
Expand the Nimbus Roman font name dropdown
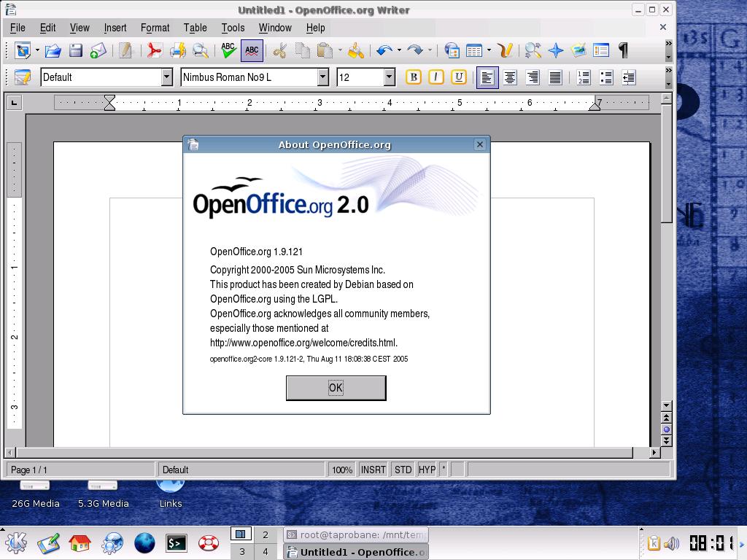coord(323,77)
